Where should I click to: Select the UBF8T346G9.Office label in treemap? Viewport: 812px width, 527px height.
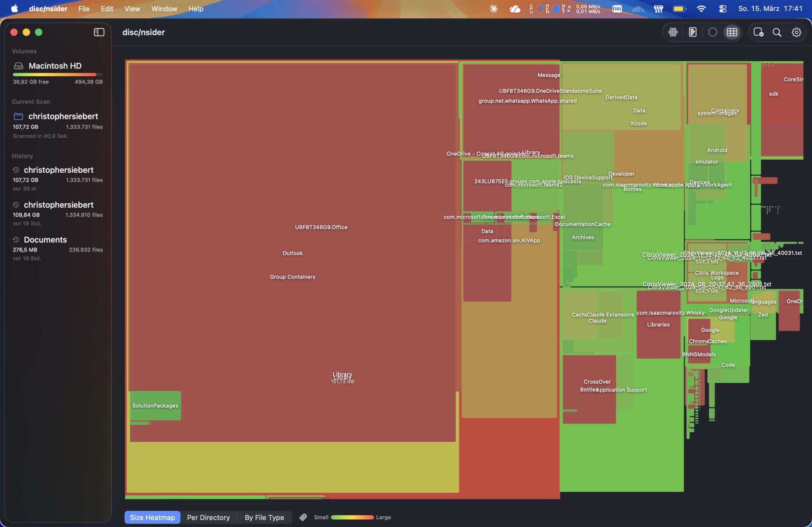(321, 227)
